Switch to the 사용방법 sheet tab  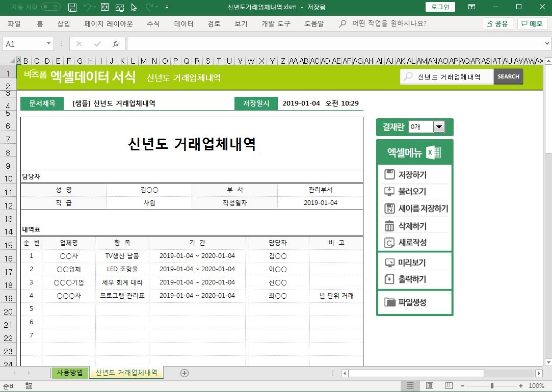(70, 373)
